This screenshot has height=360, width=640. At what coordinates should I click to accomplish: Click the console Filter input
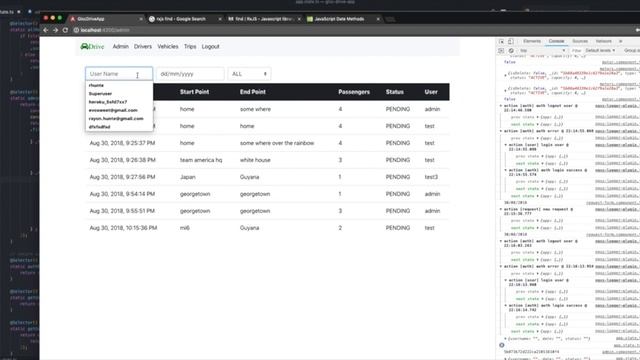pyautogui.click(x=576, y=51)
